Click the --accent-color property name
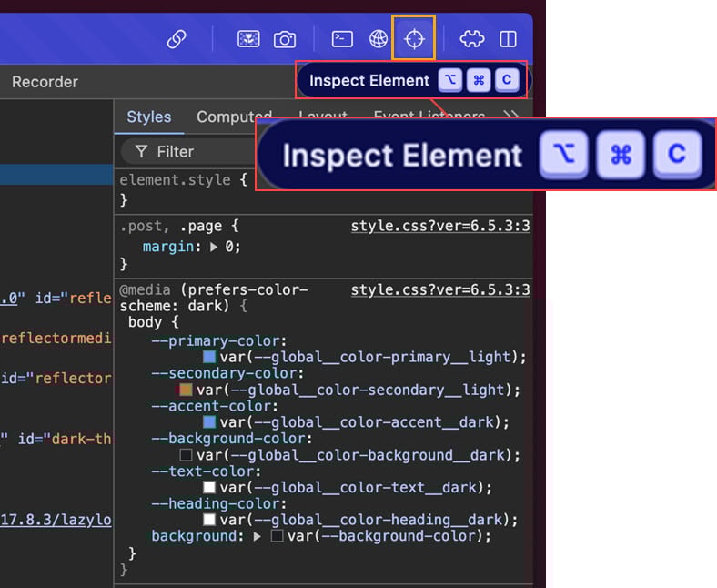The image size is (717, 588). (x=211, y=406)
